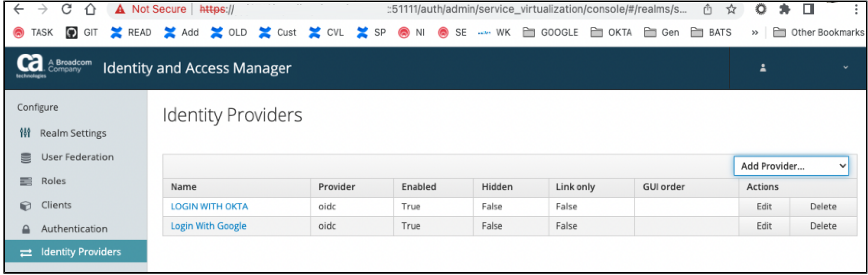Viewport: 868px width, 275px height.
Task: Click the browser forward arrow
Action: pyautogui.click(x=43, y=9)
